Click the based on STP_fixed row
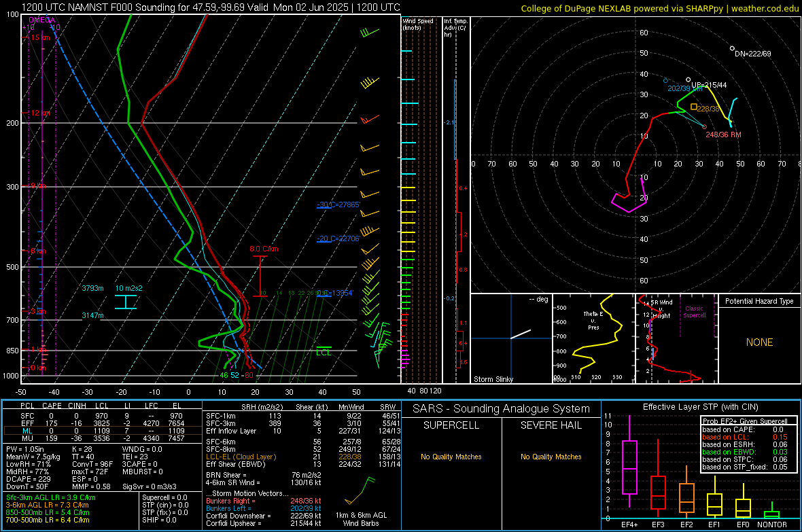 (x=745, y=467)
